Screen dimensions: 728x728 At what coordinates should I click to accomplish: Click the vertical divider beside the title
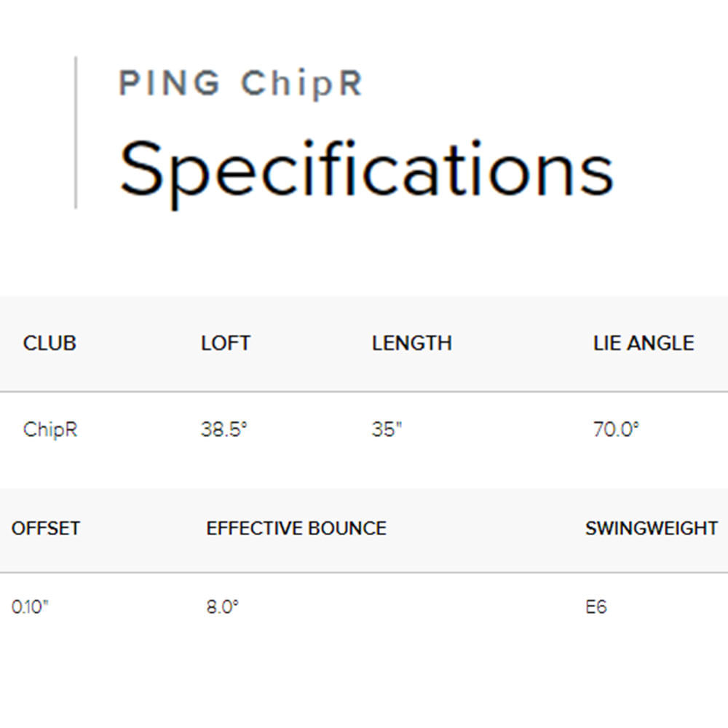pyautogui.click(x=76, y=132)
